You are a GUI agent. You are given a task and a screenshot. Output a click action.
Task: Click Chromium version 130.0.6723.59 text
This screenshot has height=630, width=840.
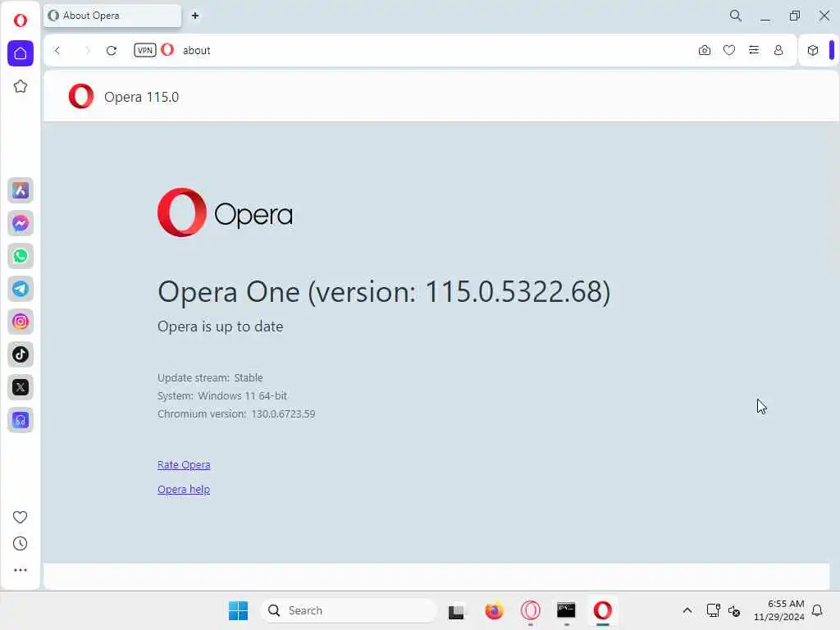coord(236,413)
